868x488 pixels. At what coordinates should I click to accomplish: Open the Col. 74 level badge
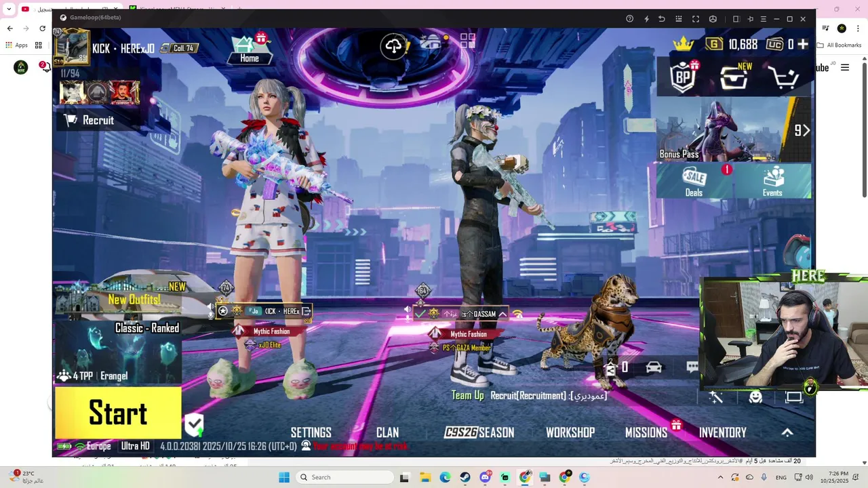pos(180,48)
